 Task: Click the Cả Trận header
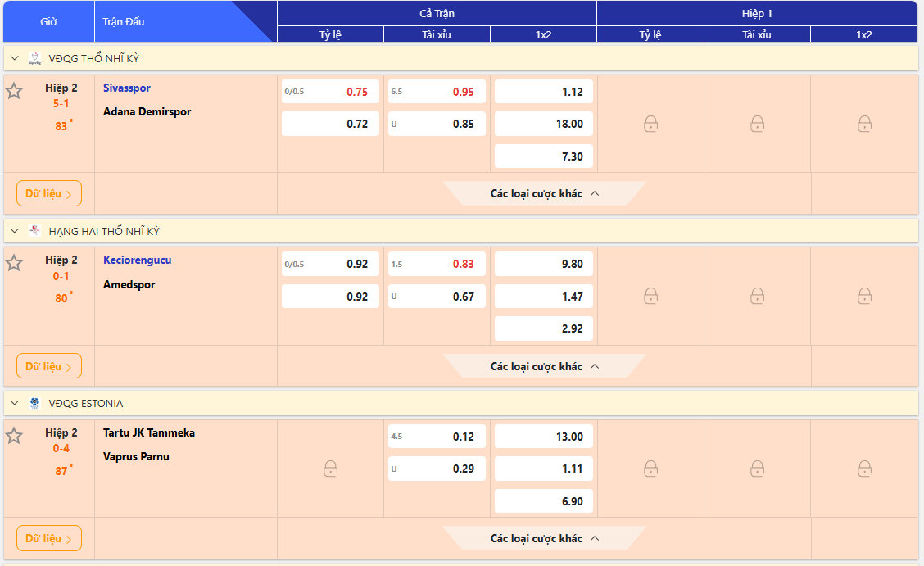437,13
